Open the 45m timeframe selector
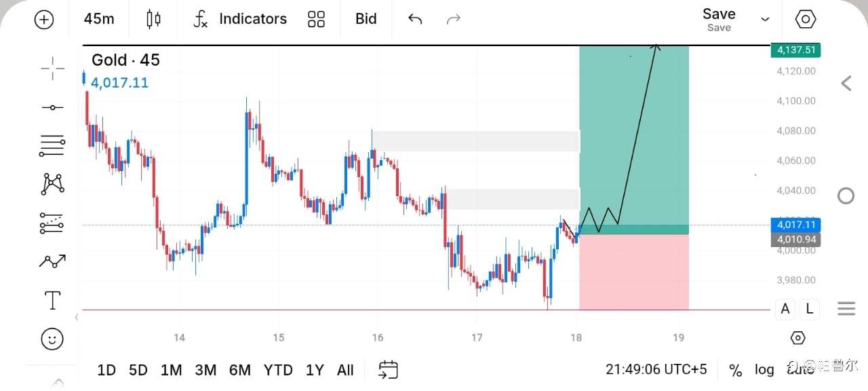This screenshot has width=868, height=391. pyautogui.click(x=99, y=19)
